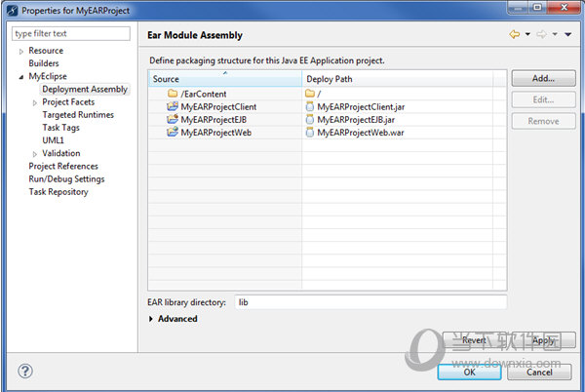Select Deployment Assembly page

85,89
